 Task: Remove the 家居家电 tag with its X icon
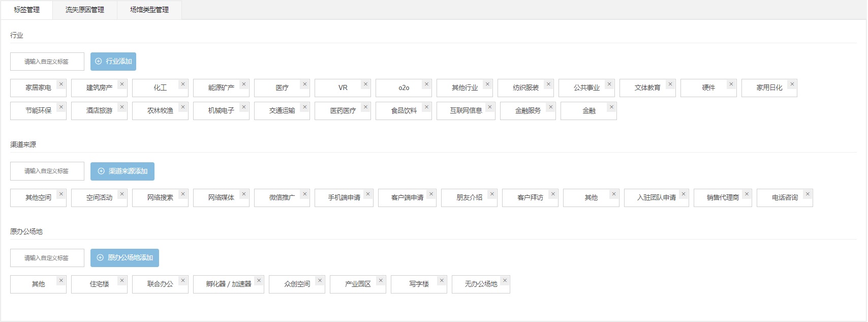[61, 84]
